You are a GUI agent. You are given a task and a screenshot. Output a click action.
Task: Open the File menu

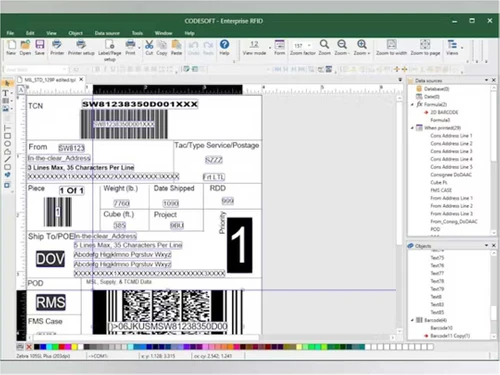(10, 33)
